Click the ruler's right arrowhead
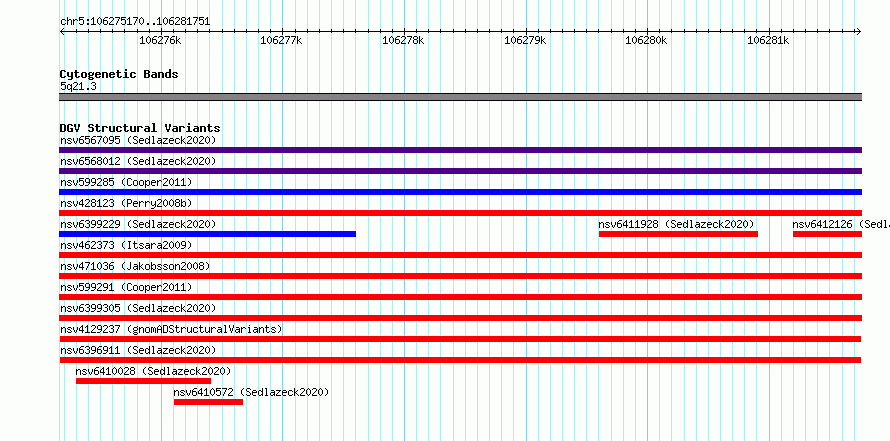Image resolution: width=890 pixels, height=441 pixels. pyautogui.click(x=858, y=31)
